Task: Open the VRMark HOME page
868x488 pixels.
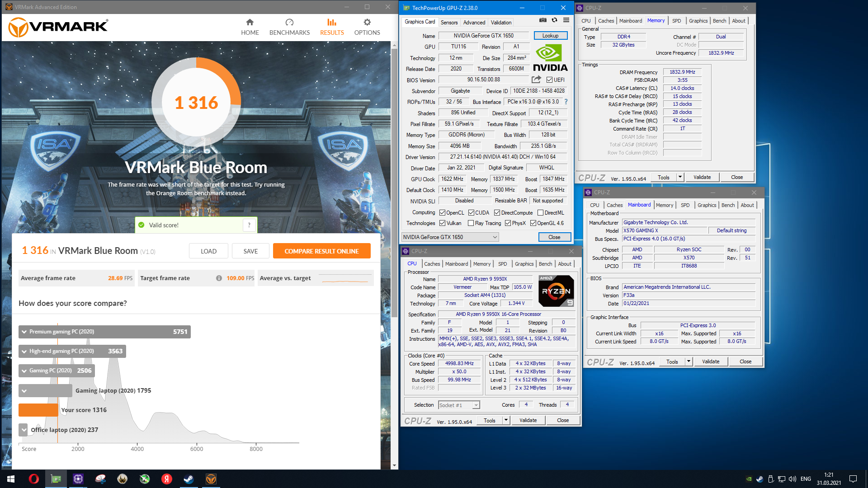Action: [x=250, y=27]
